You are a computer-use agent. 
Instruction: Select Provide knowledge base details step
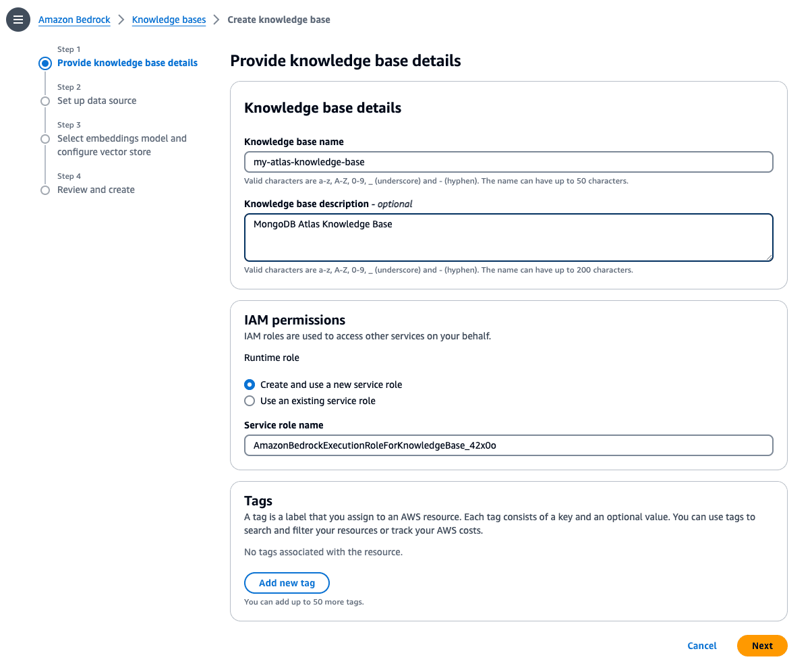[127, 63]
